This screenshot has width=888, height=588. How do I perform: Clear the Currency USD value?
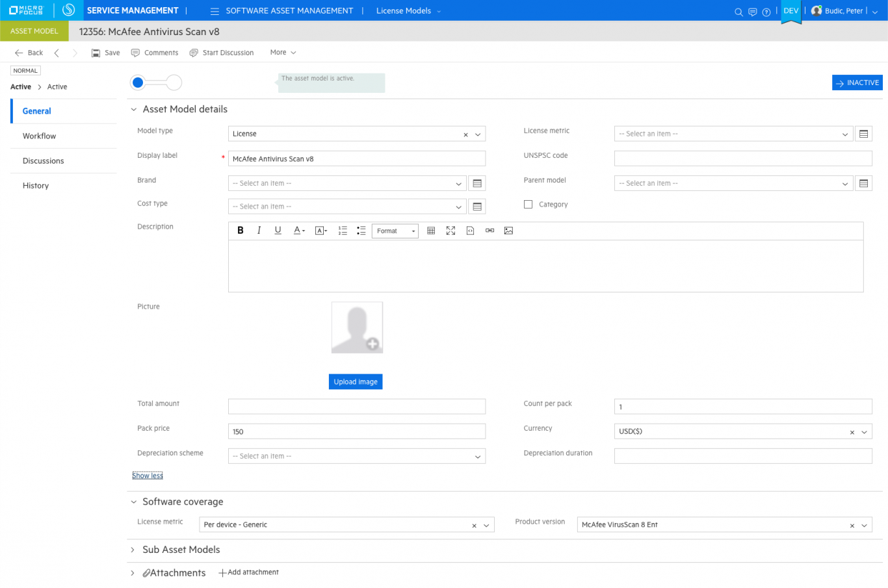(852, 432)
